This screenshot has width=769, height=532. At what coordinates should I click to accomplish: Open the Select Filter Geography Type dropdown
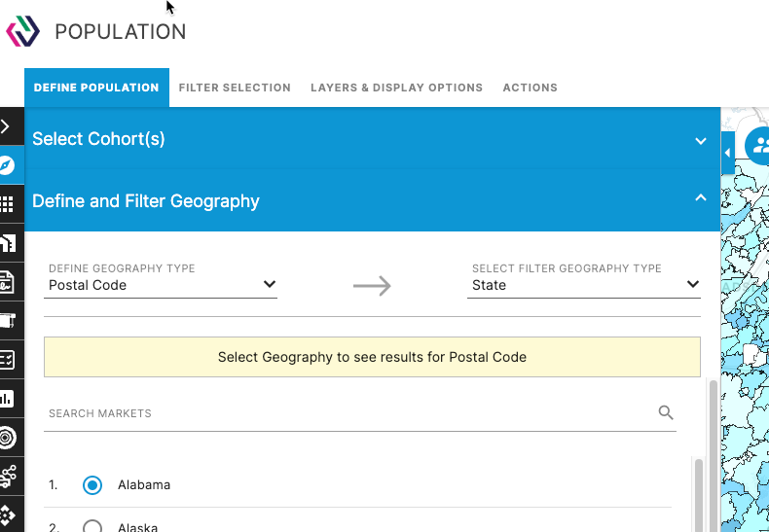[x=584, y=285]
